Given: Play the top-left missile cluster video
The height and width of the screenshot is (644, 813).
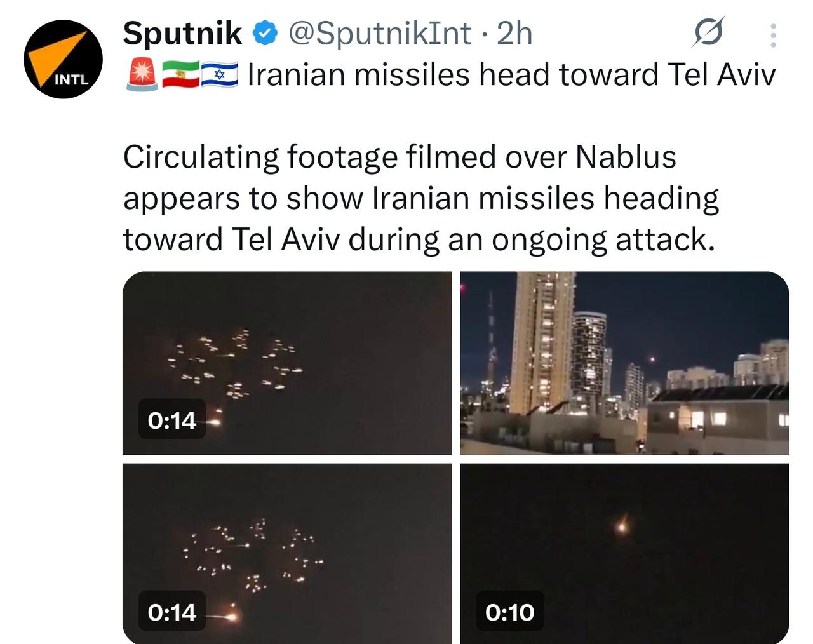Looking at the screenshot, I should click(287, 363).
